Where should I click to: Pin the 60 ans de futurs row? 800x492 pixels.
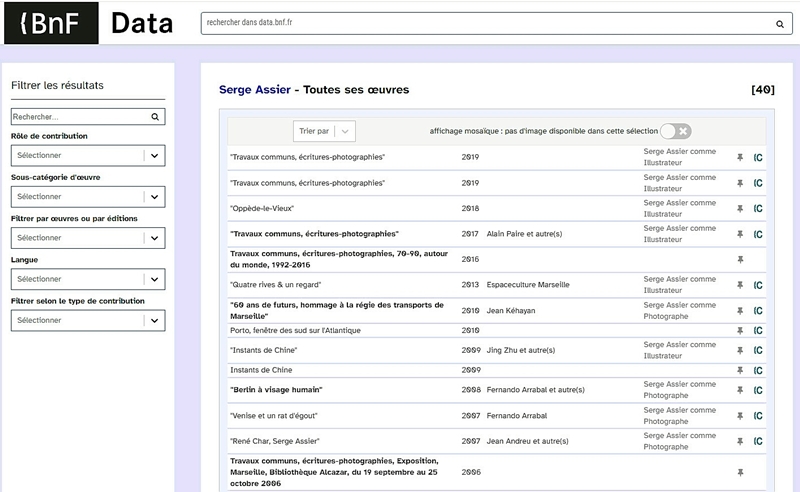tap(740, 310)
